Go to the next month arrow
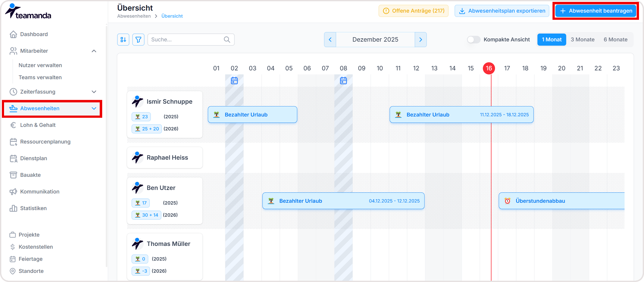 coord(421,40)
